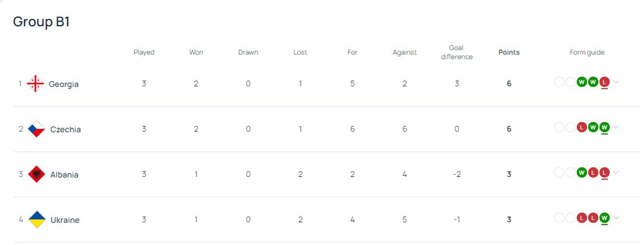Click Georgia's latest loss form badge
The width and height of the screenshot is (644, 245).
coord(605,82)
